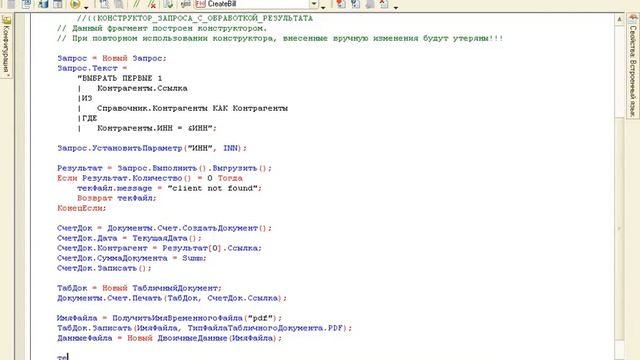Click the 'ПолучитьИмяВременногоФайла("pdf")' line
This screenshot has height=360, width=640.
click(169, 318)
